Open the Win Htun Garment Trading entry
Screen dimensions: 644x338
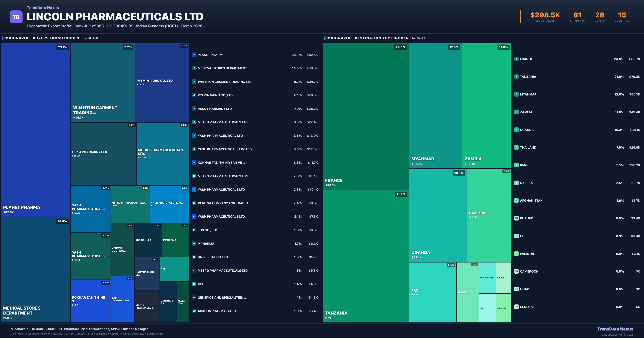[x=224, y=82]
